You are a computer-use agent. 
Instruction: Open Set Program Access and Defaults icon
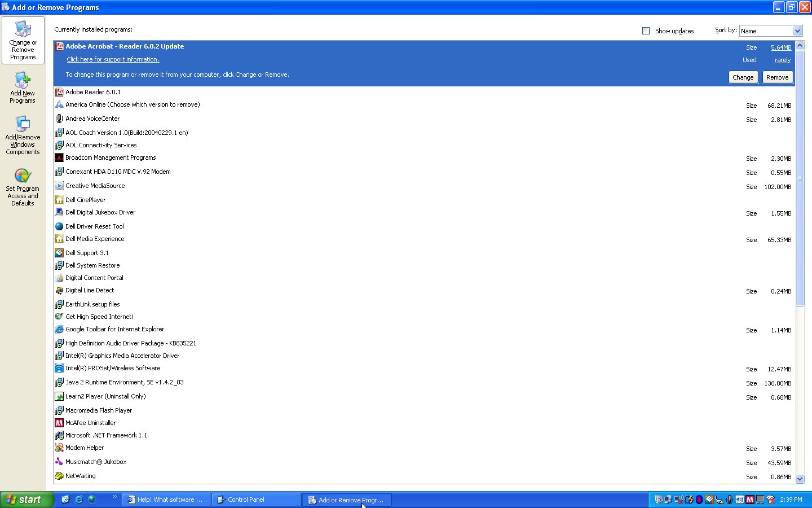coord(23,187)
